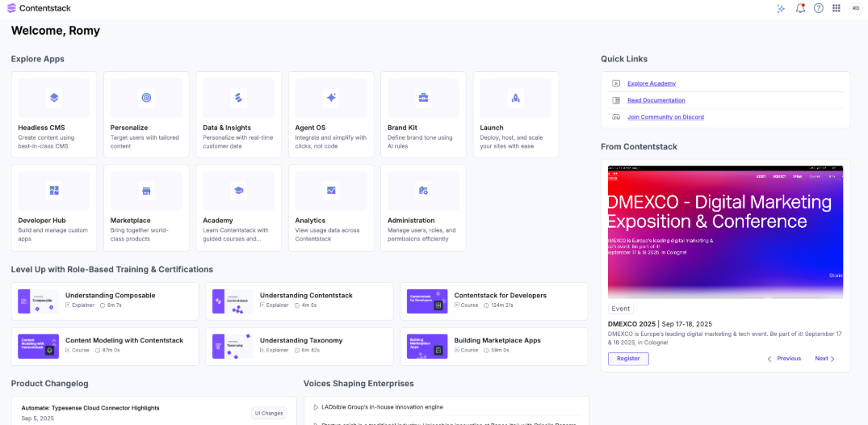Viewport: 868px width, 425px height.
Task: Click the Data & Insights icon
Action: click(x=238, y=98)
